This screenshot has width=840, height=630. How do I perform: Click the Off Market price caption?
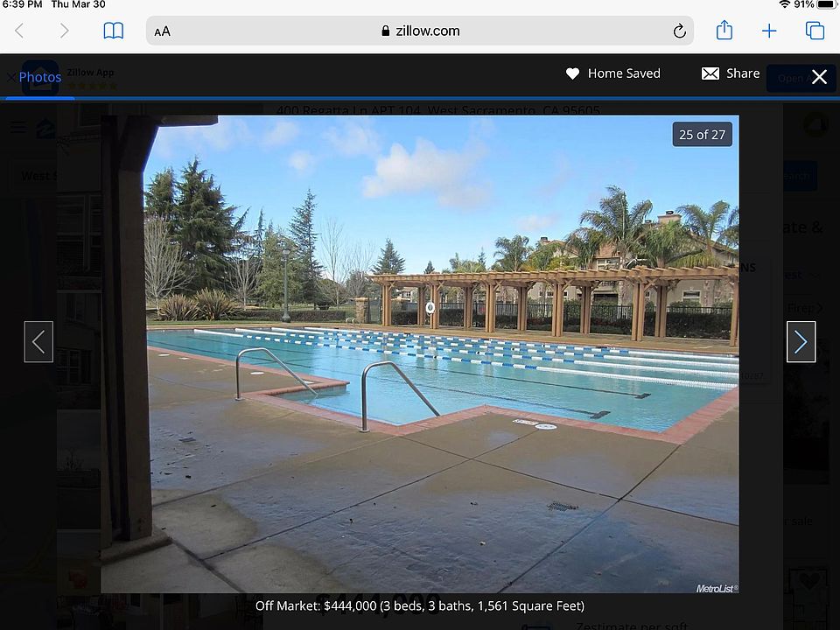pyautogui.click(x=419, y=605)
